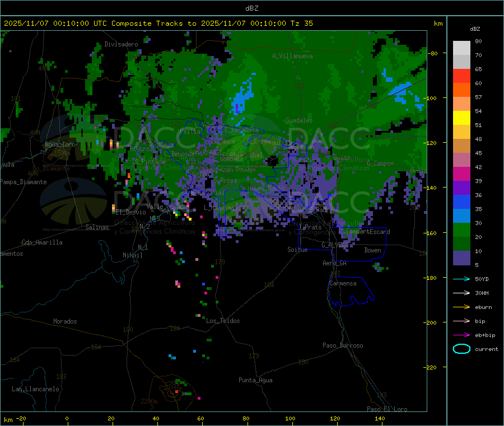Click the 100 km horizontal axis tick
Viewport: 504px width, 426px height.
290,418
